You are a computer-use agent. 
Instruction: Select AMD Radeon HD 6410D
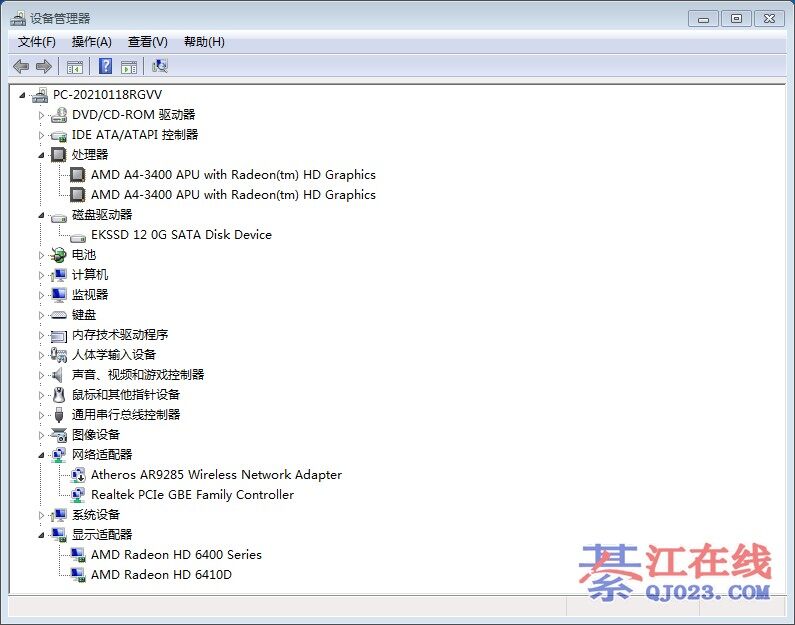coord(161,575)
